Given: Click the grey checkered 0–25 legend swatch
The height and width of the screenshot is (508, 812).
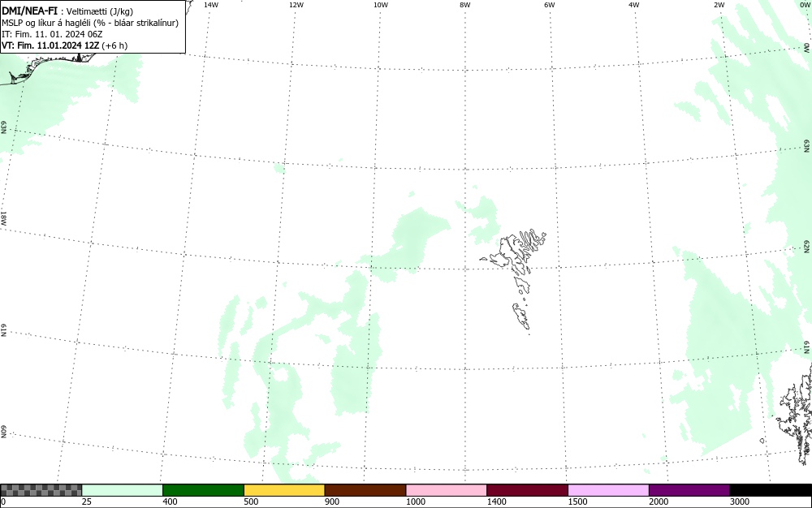Looking at the screenshot, I should pyautogui.click(x=41, y=490).
